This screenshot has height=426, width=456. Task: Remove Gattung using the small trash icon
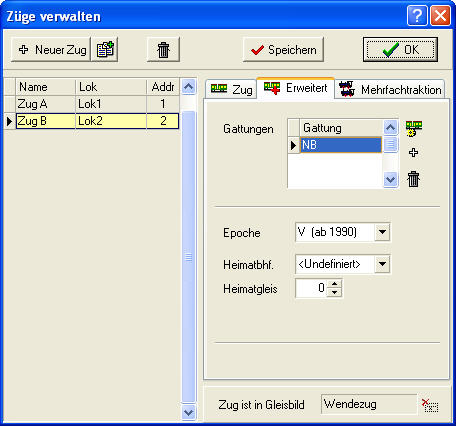click(x=413, y=179)
